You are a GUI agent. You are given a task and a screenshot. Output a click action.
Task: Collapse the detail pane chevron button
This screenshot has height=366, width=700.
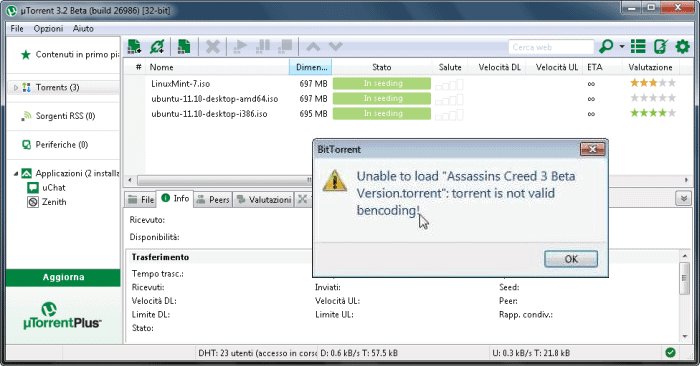683,198
